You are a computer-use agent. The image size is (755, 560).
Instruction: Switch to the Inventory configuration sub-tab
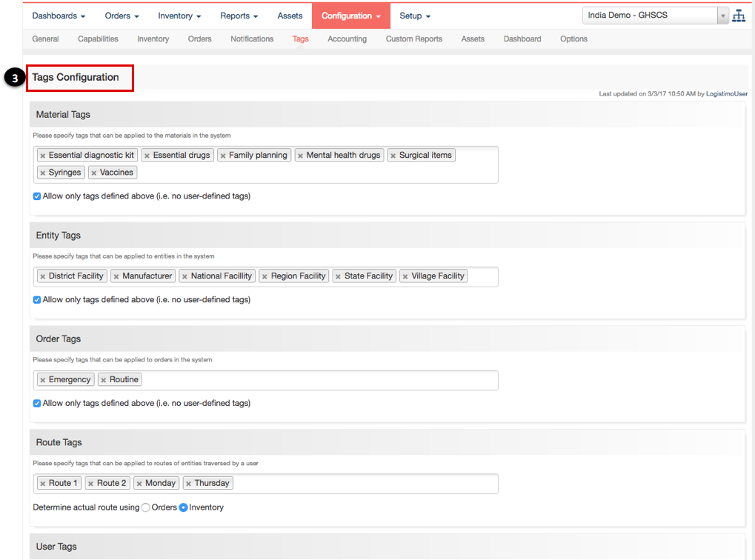coord(153,39)
